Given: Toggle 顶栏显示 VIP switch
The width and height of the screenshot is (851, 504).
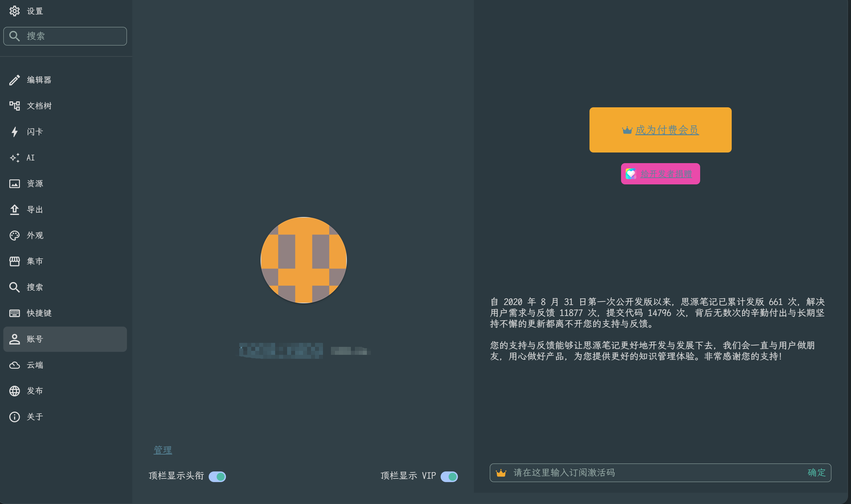Looking at the screenshot, I should [449, 476].
